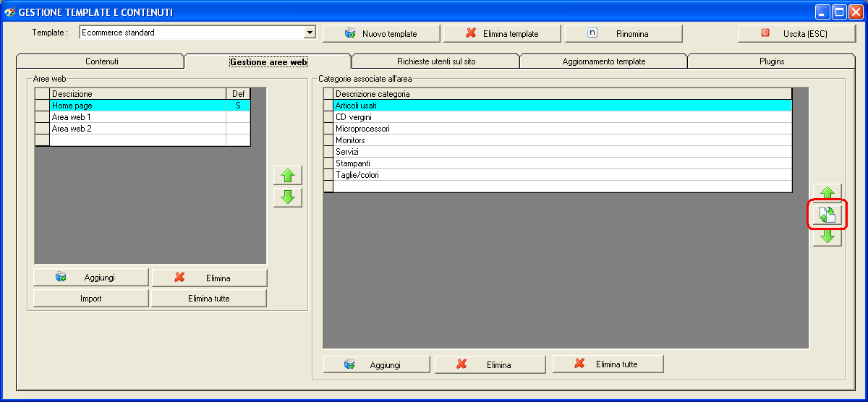Move web area up with green arrow
Screen dimensions: 868x402
point(288,176)
